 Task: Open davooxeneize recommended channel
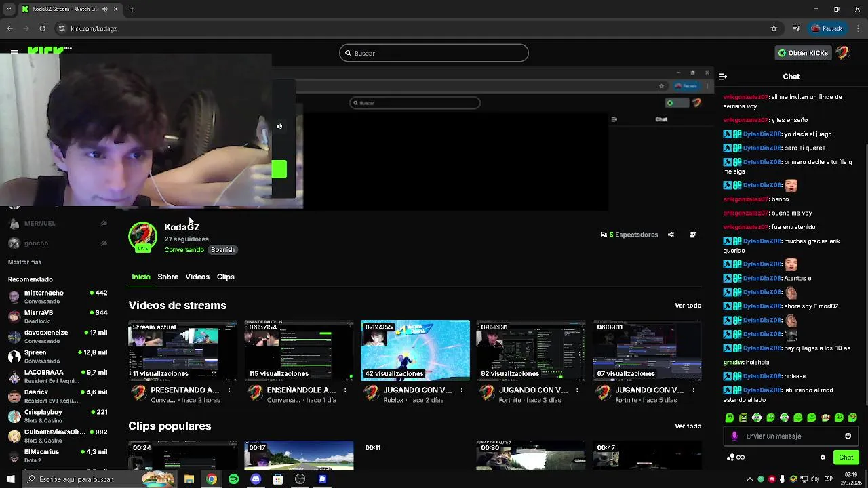tap(58, 336)
